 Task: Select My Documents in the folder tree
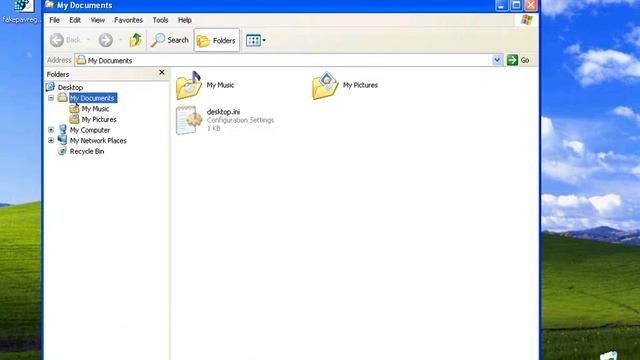[x=93, y=98]
